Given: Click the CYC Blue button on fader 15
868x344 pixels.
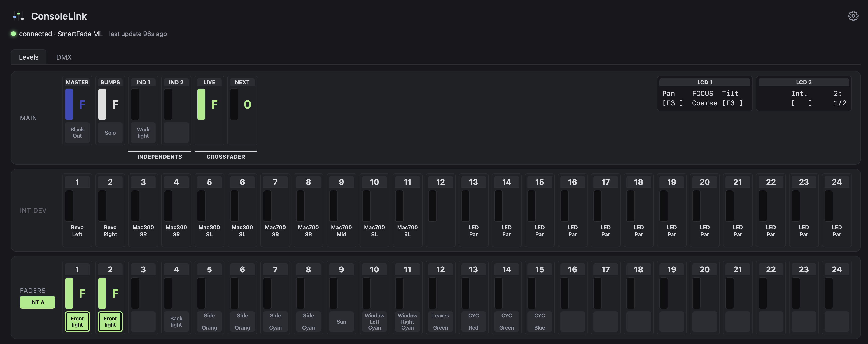Looking at the screenshot, I should [x=539, y=322].
